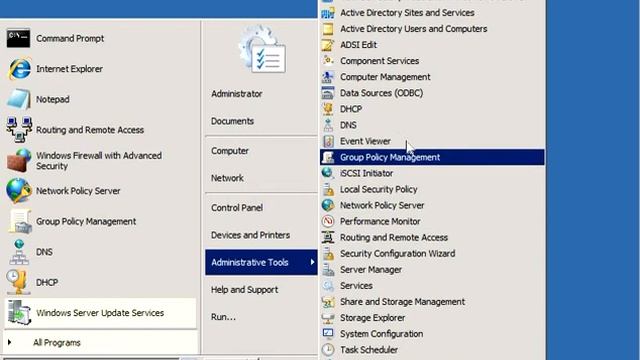
Task: Click the Services icon
Action: [x=328, y=286]
